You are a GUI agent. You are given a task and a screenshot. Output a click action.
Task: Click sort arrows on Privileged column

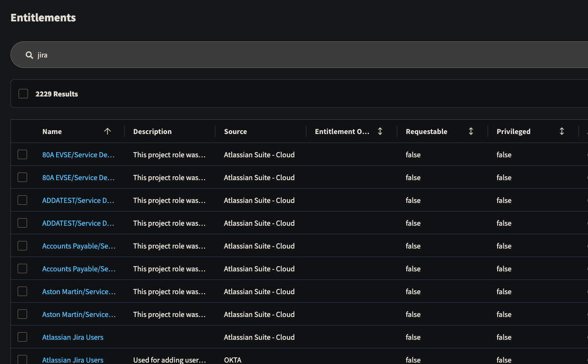pos(562,131)
